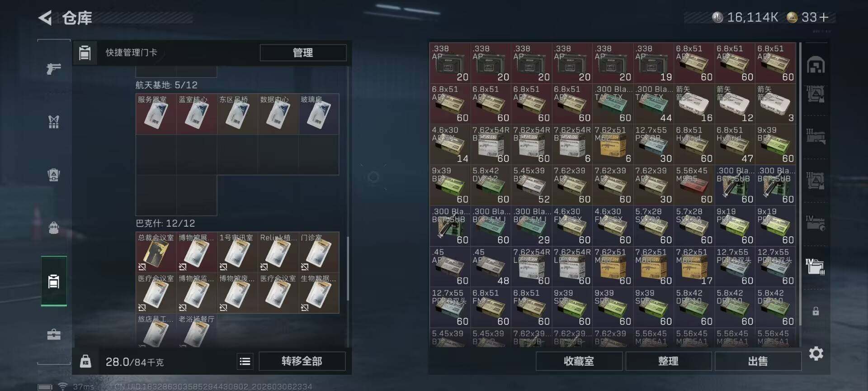Click 转移全部 to transfer everything
Screen dimensions: 868x391
click(x=302, y=361)
